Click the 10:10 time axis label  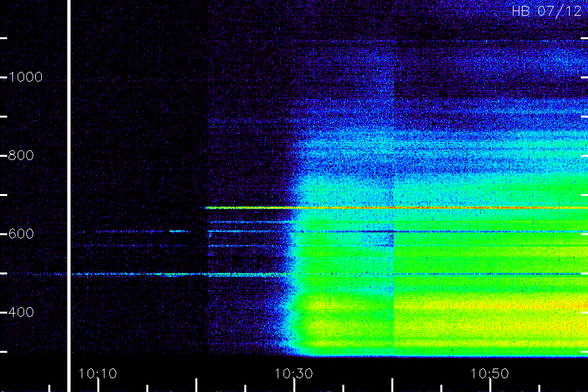point(97,374)
